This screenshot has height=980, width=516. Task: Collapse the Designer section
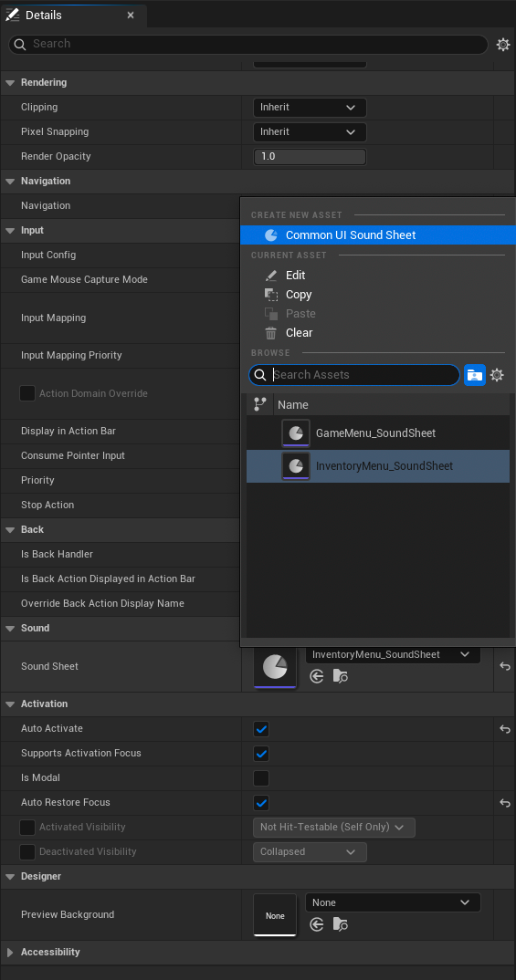[x=10, y=876]
